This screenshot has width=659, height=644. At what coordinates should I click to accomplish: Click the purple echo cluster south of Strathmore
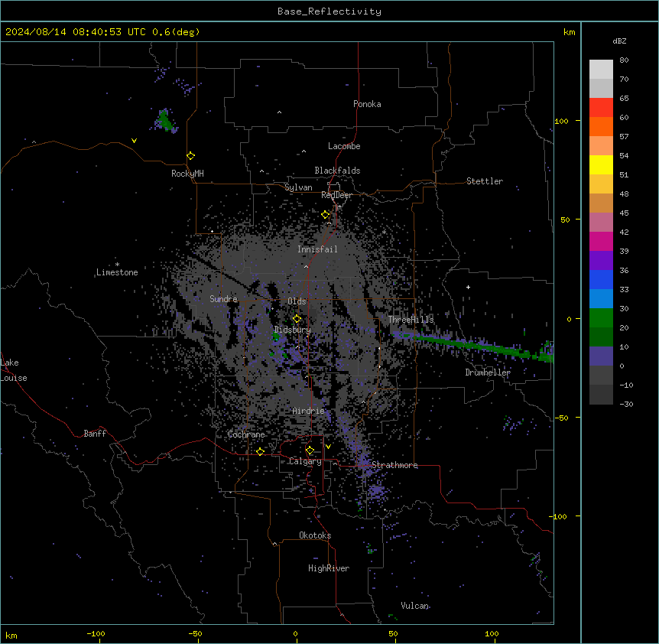[x=377, y=491]
